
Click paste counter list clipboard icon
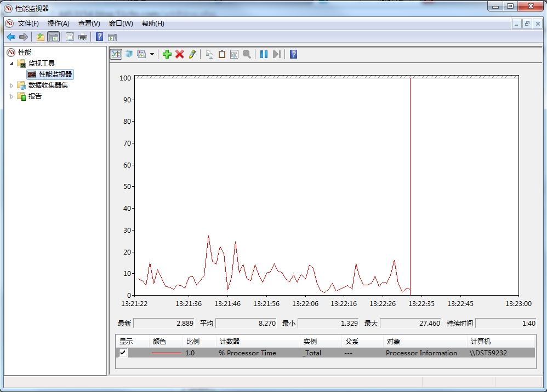coord(222,54)
